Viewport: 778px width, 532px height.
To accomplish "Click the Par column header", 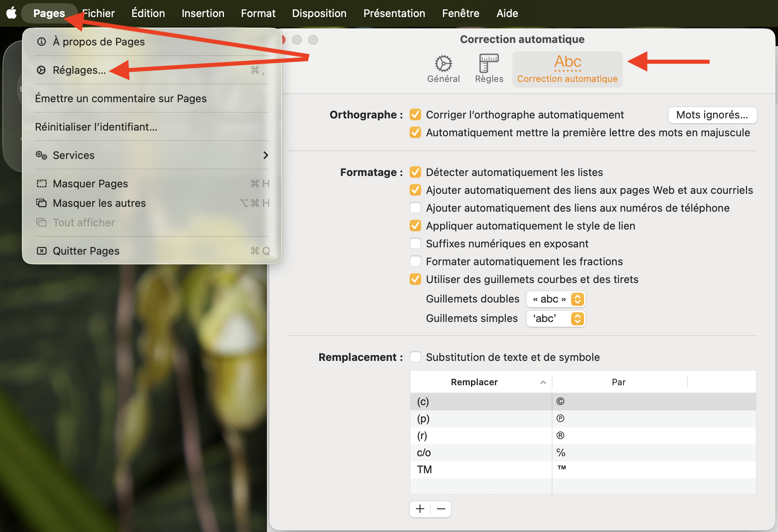I will (x=619, y=382).
